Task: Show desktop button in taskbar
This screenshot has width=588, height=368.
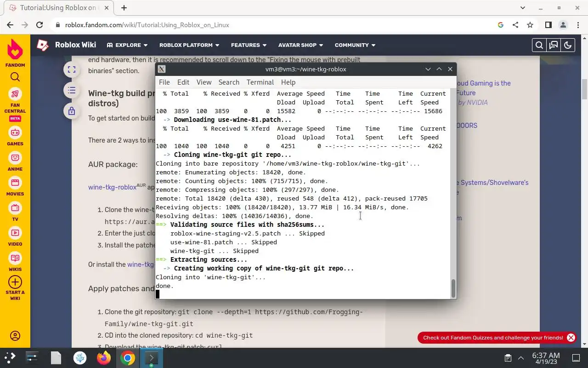Action: click(576, 358)
